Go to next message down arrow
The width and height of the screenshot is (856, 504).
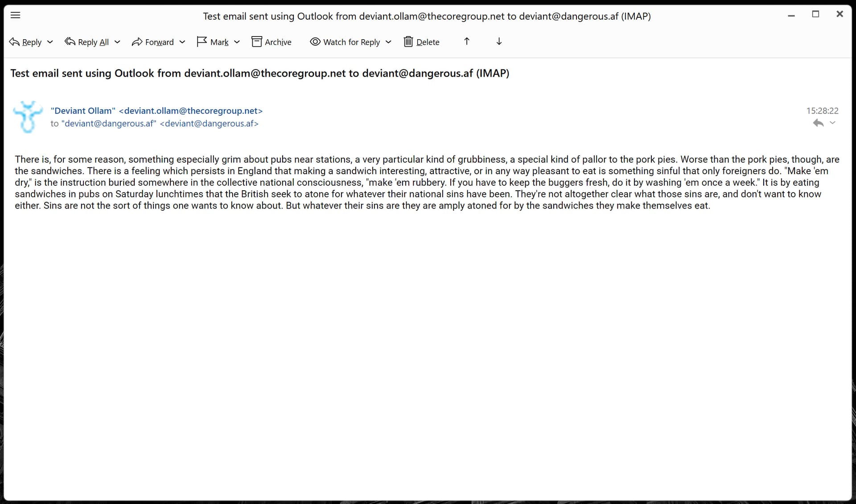tap(499, 41)
